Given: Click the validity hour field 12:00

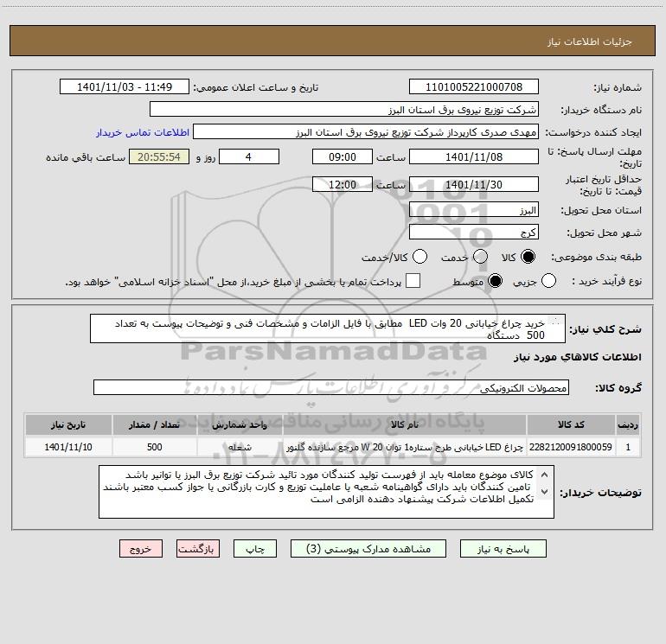Looking at the screenshot, I should [x=342, y=185].
